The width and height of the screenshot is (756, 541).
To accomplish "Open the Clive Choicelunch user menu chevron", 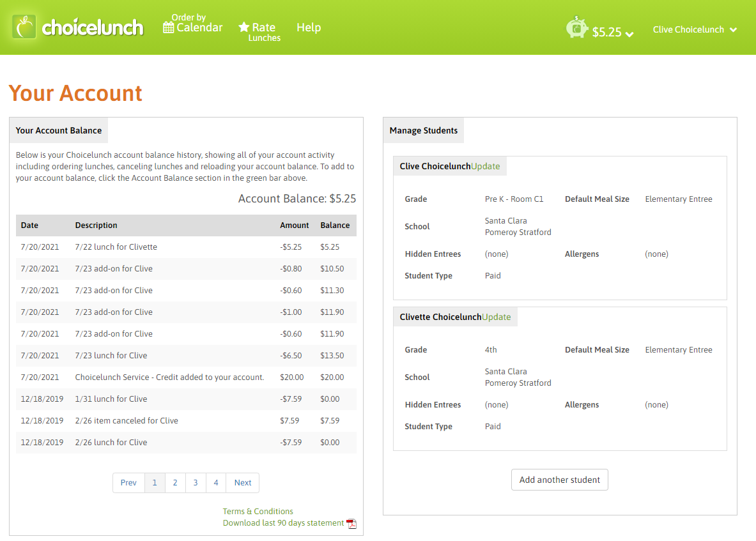I will click(734, 30).
